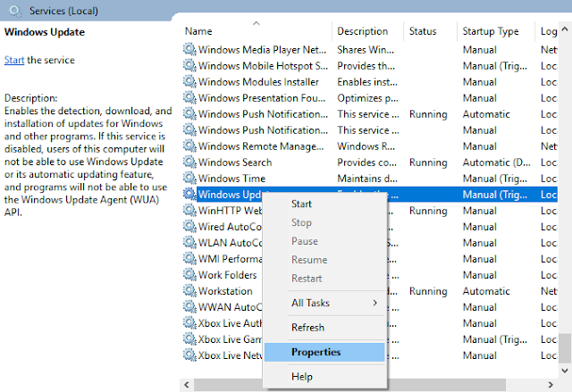
Task: Select the Windows Time service name
Action: point(231,179)
